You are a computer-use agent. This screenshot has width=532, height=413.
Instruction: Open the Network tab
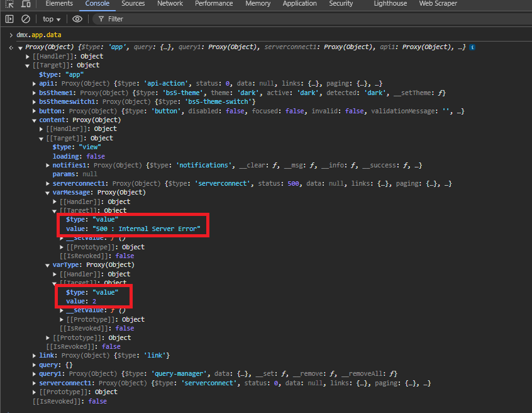(x=170, y=4)
